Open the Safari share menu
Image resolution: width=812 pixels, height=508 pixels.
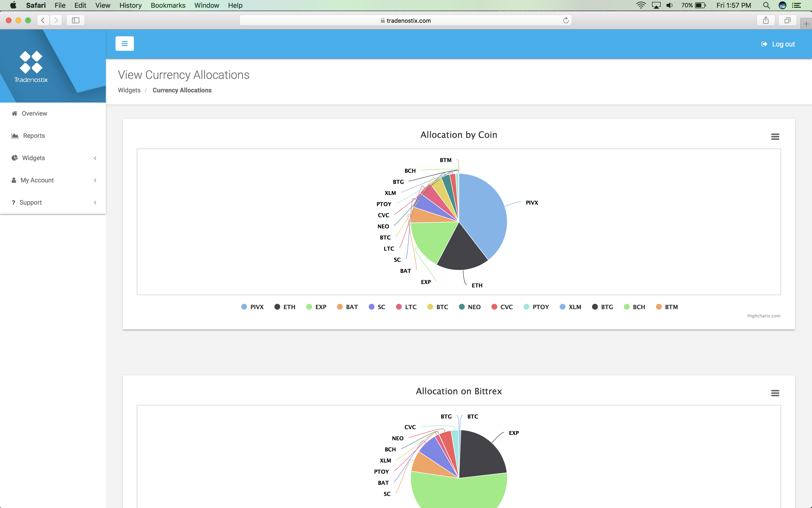(x=766, y=21)
